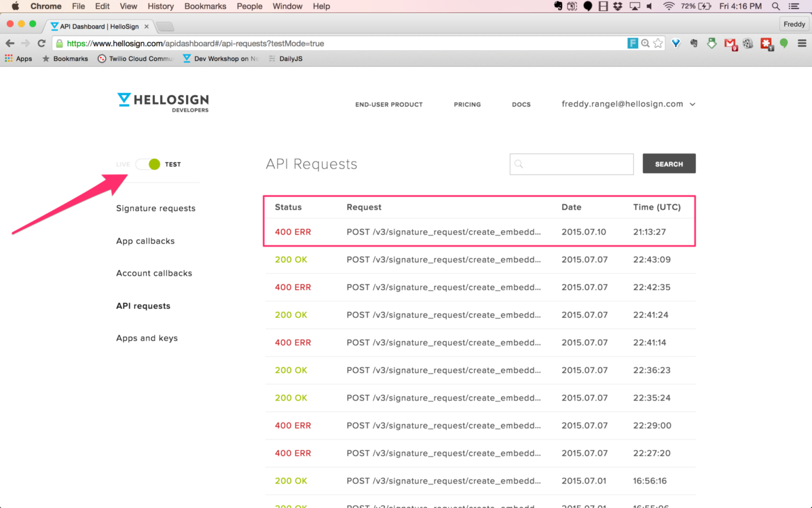Image resolution: width=812 pixels, height=508 pixels.
Task: Bookmark page with the star icon
Action: [658, 43]
